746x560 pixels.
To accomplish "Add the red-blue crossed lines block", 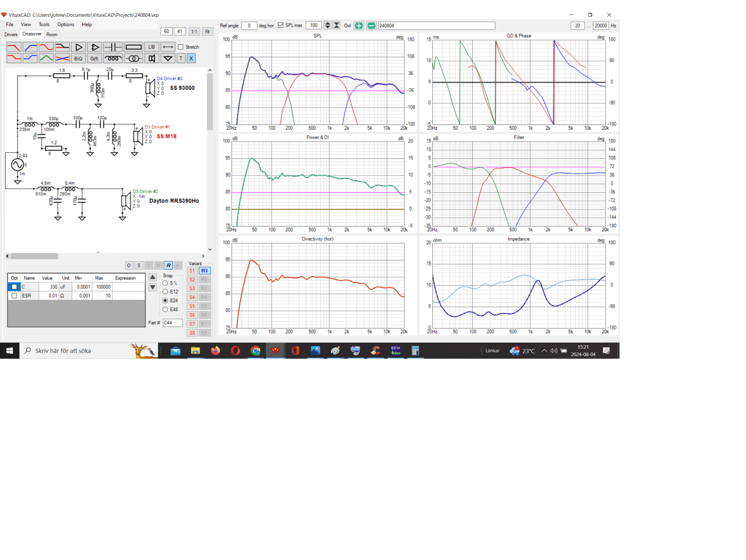I will point(62,58).
